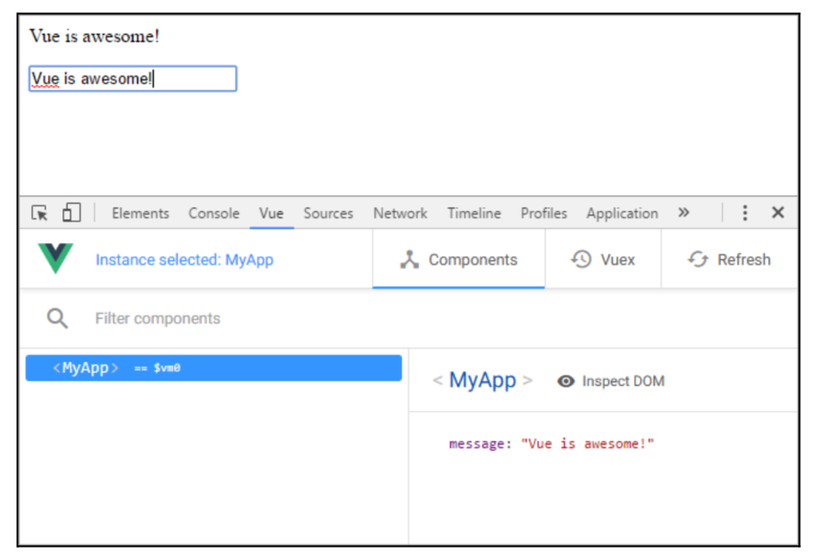Show more DevTools tabs with chevron
Screen dimensions: 825x559
click(x=684, y=213)
